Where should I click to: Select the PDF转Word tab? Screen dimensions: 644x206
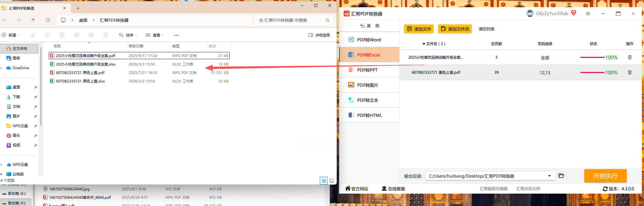coord(369,40)
